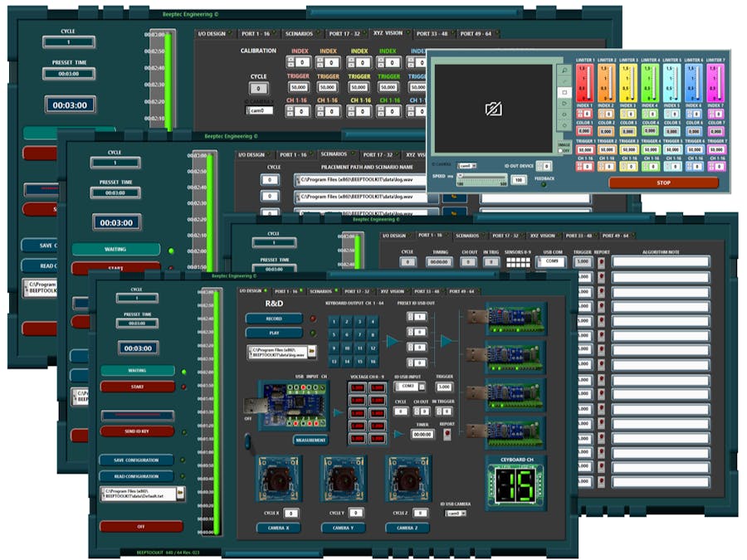Image resolution: width=747 pixels, height=560 pixels.
Task: Click the red LIMITER 1 vertical slider
Action: [x=584, y=83]
